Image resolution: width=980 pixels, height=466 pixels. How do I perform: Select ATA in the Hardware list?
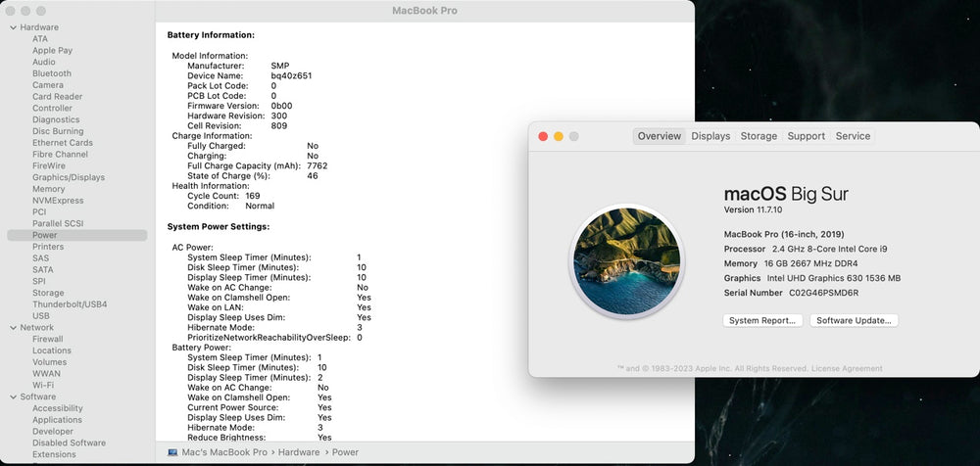pos(40,39)
